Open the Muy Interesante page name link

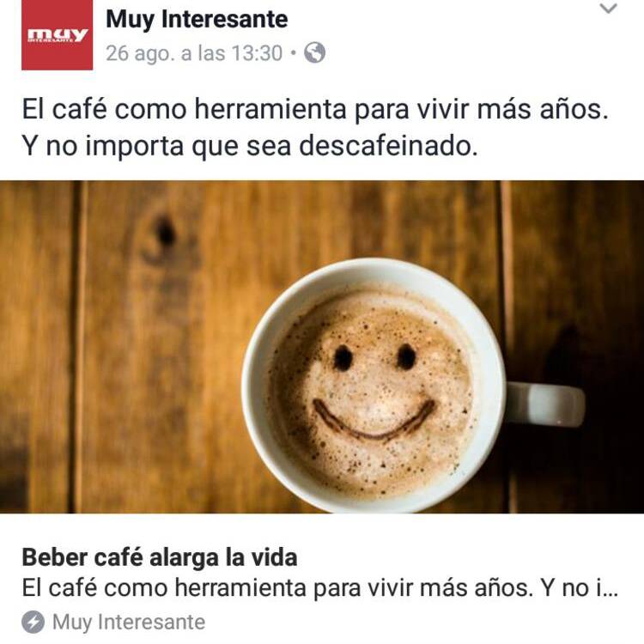(x=197, y=19)
